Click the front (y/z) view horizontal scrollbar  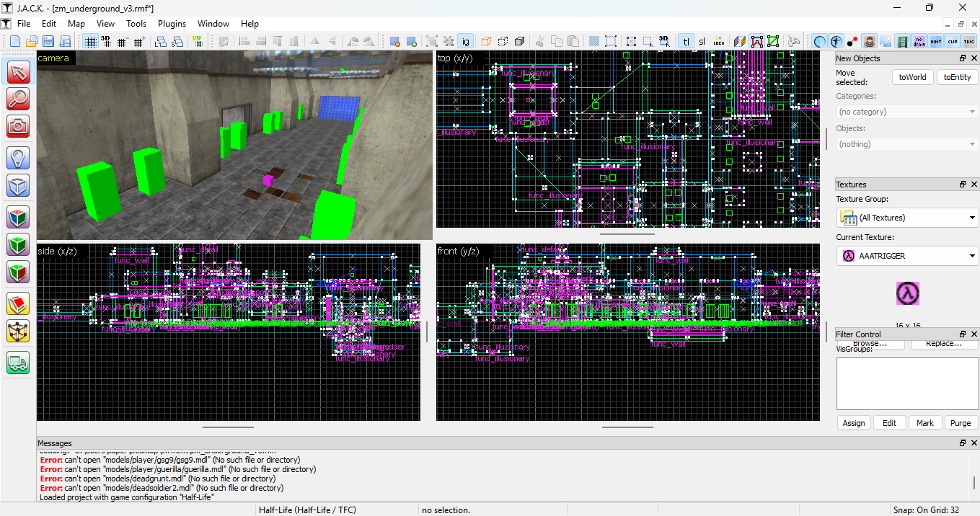627,427
